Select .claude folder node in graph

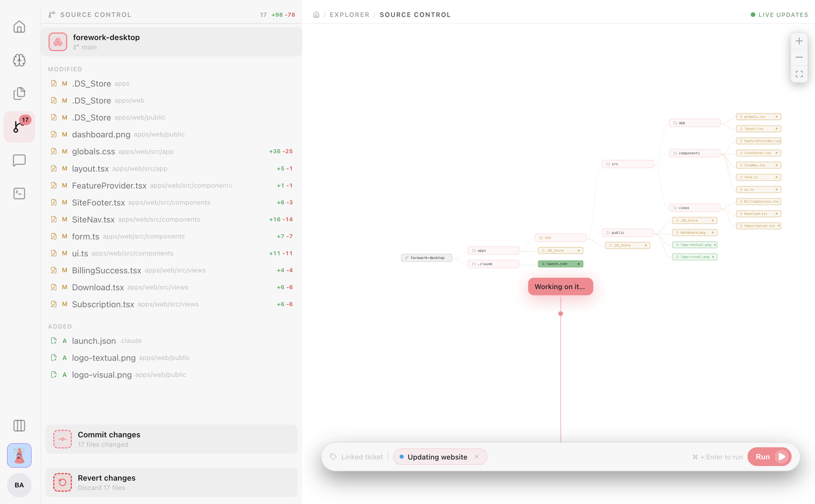pyautogui.click(x=493, y=264)
